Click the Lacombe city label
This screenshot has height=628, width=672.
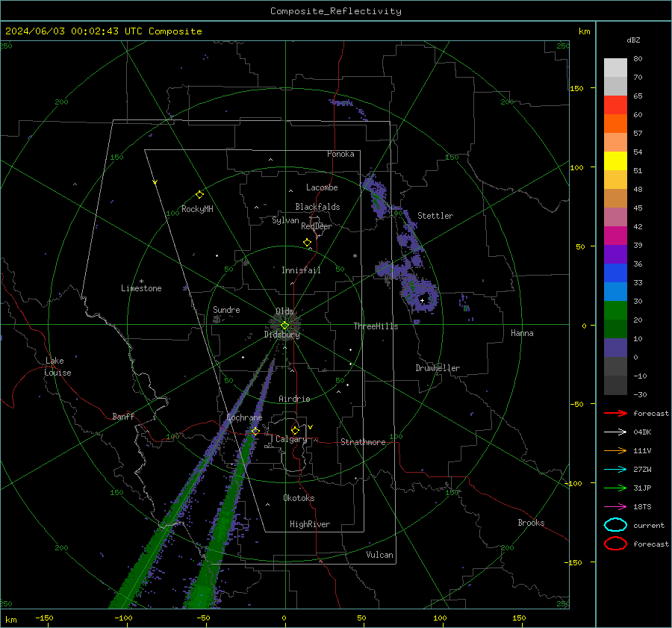322,187
